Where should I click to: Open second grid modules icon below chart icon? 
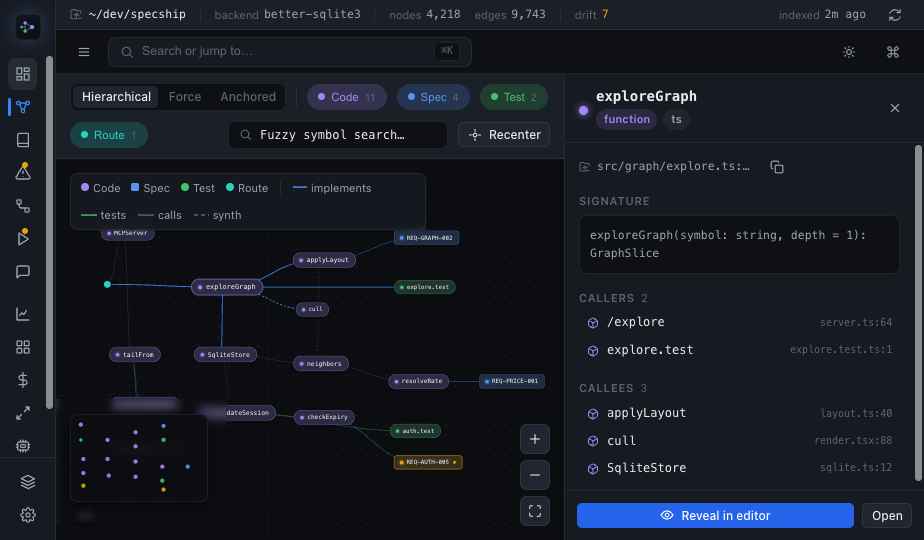(23, 347)
